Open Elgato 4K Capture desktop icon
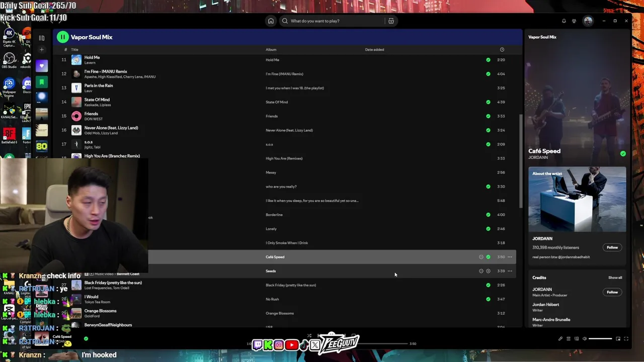This screenshot has width=644, height=362. [x=9, y=36]
